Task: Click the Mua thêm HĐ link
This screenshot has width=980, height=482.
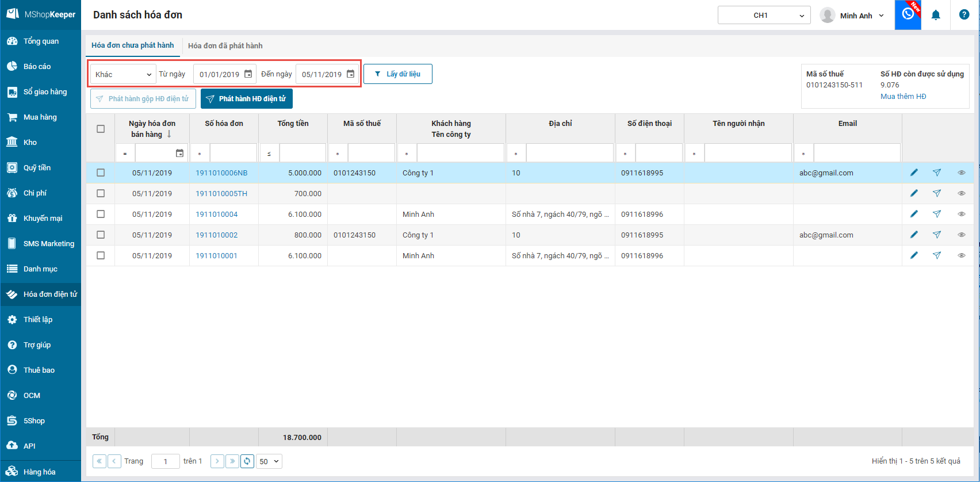Action: tap(903, 97)
